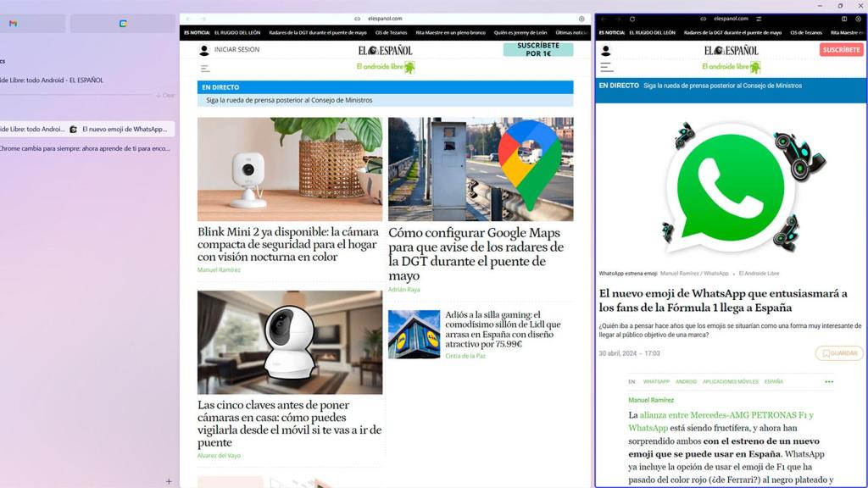868x488 pixels.
Task: Click author Manuel Ramírez under Blink article
Action: pos(219,270)
